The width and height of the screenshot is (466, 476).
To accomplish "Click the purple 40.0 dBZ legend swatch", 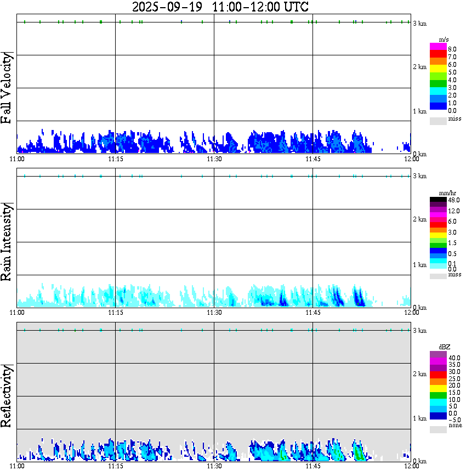I will click(438, 355).
